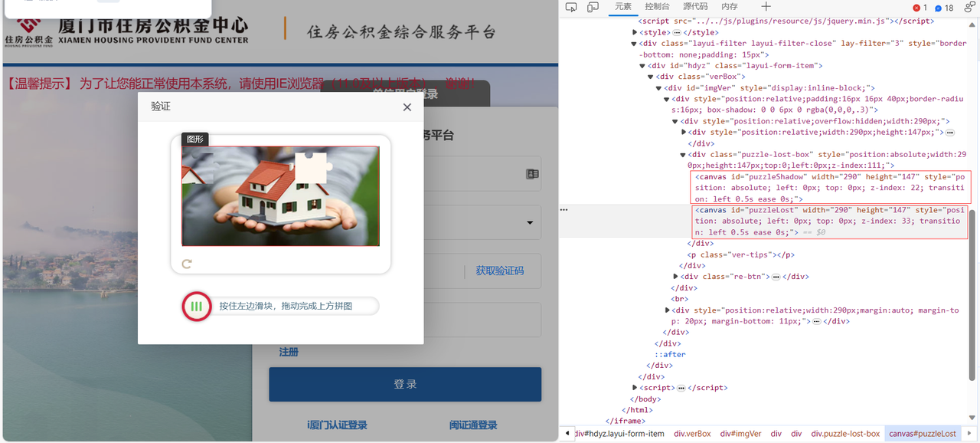Close the 验证 dialog
The image size is (980, 443).
pyautogui.click(x=407, y=107)
